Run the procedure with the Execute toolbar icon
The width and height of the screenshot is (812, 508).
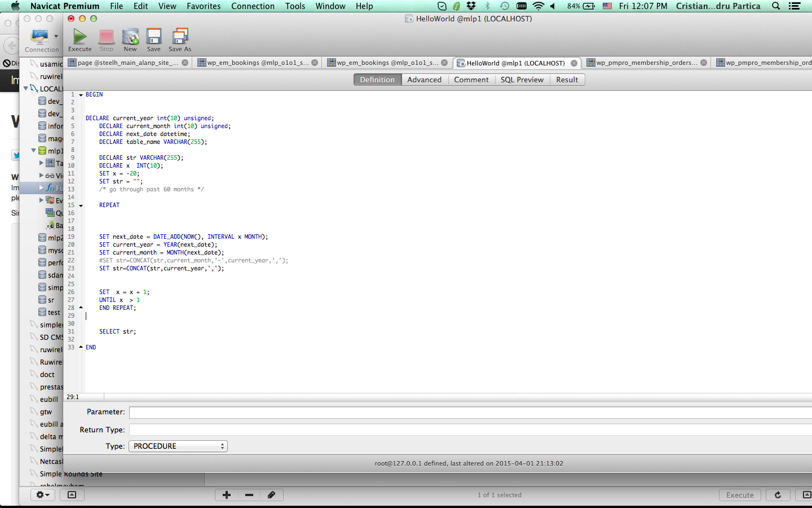pos(80,40)
